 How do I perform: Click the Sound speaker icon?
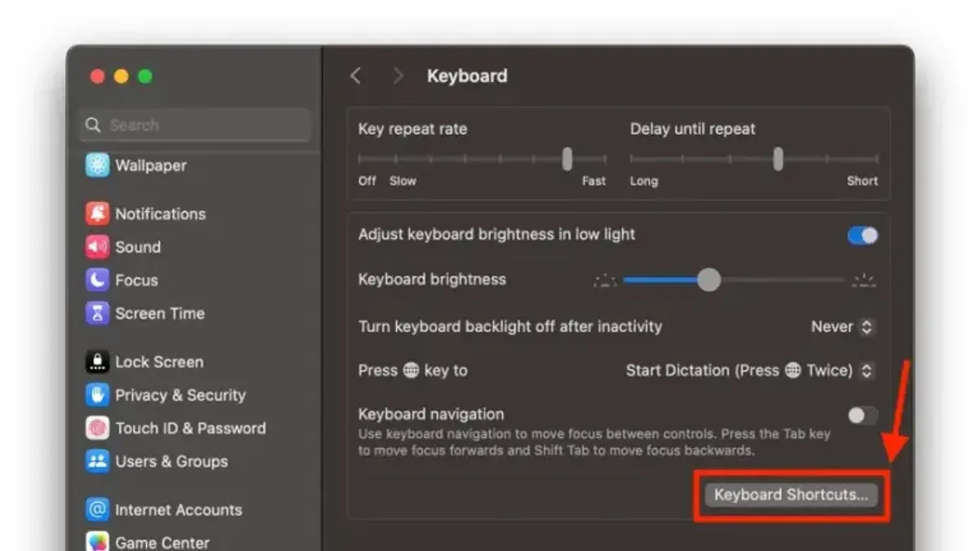(97, 247)
